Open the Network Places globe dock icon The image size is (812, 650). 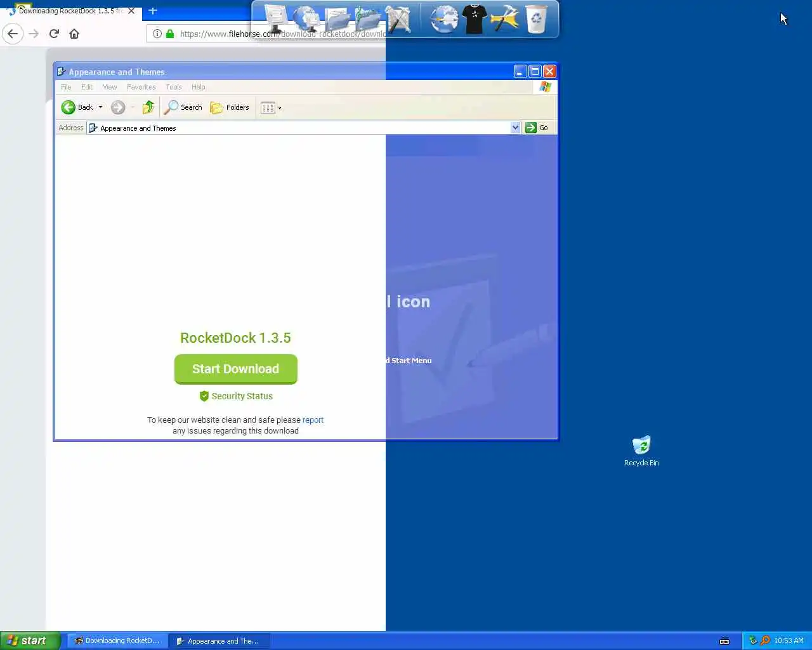click(307, 18)
